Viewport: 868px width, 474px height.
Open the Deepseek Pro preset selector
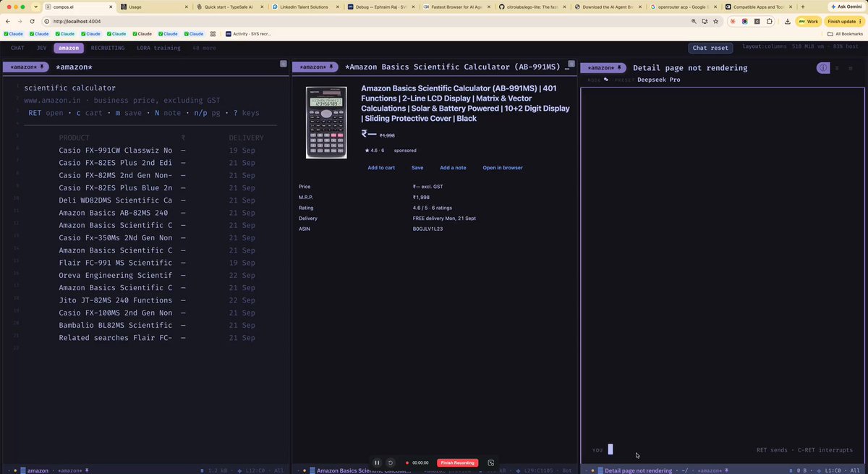659,80
